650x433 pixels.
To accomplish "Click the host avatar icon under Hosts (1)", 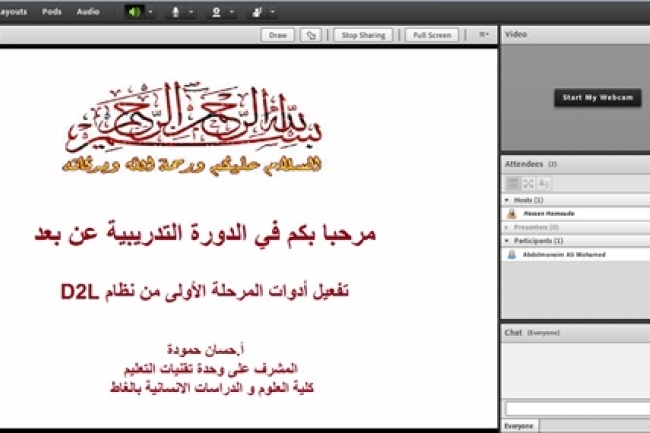I will click(512, 214).
